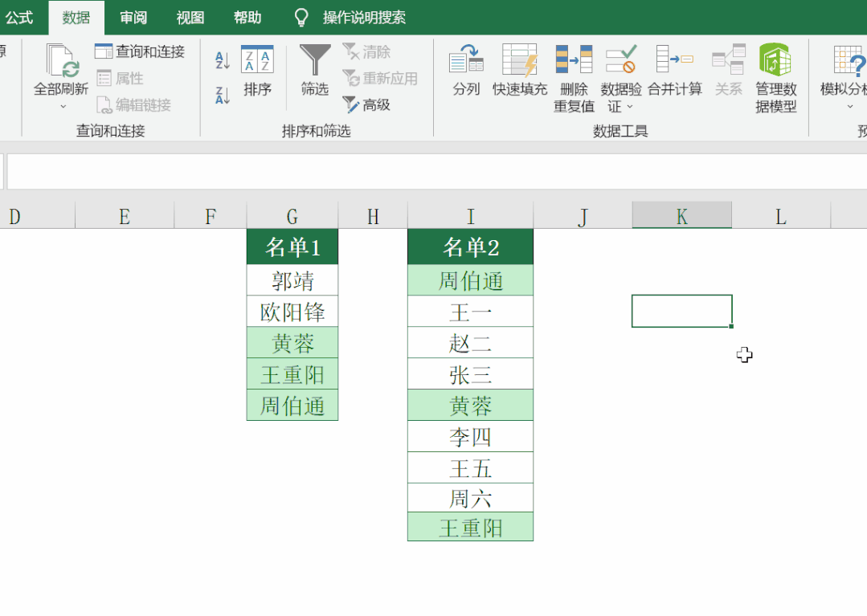Select 黄蓉 in the 名单1 list
This screenshot has height=616, width=867.
coord(292,343)
